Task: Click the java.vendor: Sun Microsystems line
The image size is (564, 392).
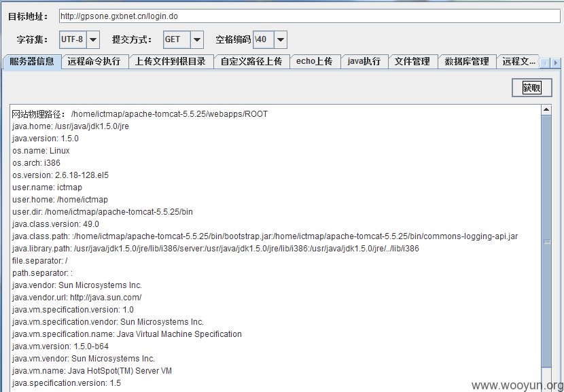Action: 77,285
